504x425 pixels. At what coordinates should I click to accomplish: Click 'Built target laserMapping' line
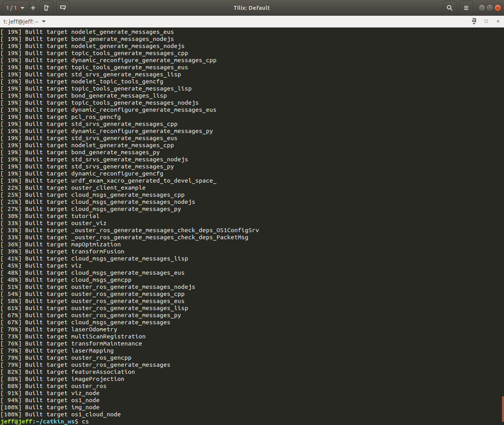(x=57, y=351)
